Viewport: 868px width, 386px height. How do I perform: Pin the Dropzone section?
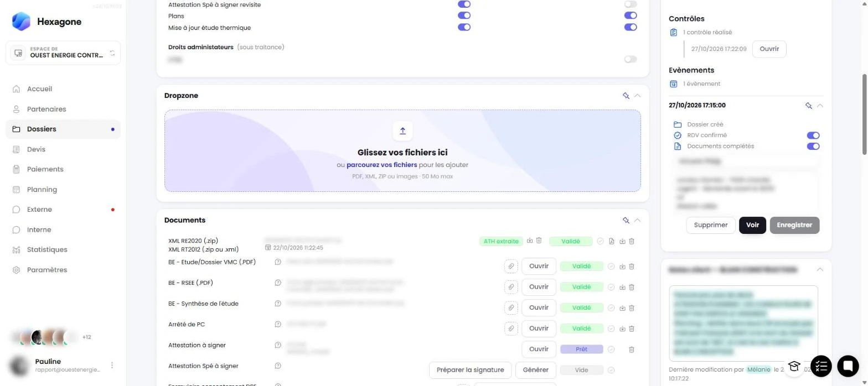pyautogui.click(x=626, y=96)
